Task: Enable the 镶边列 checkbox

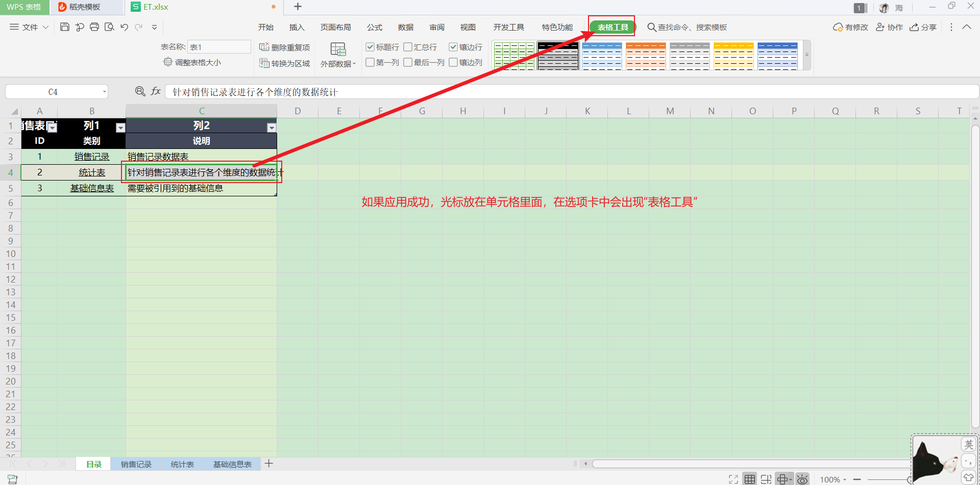Action: point(453,62)
